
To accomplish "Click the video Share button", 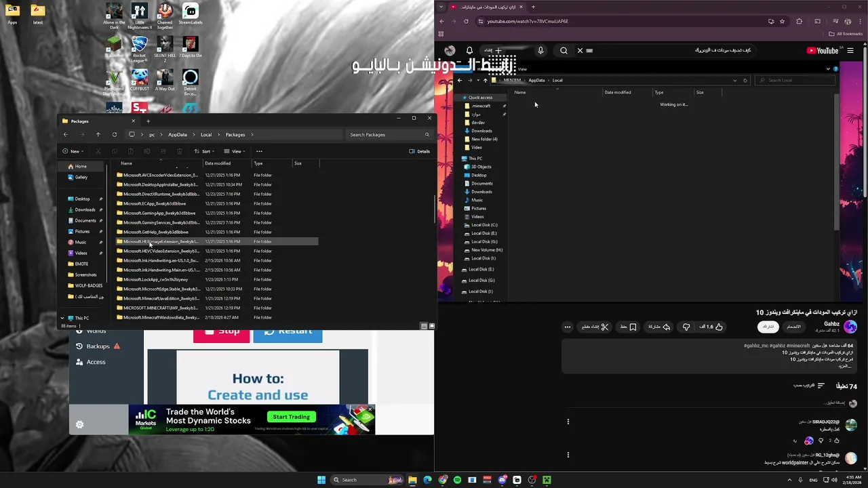I will point(659,327).
